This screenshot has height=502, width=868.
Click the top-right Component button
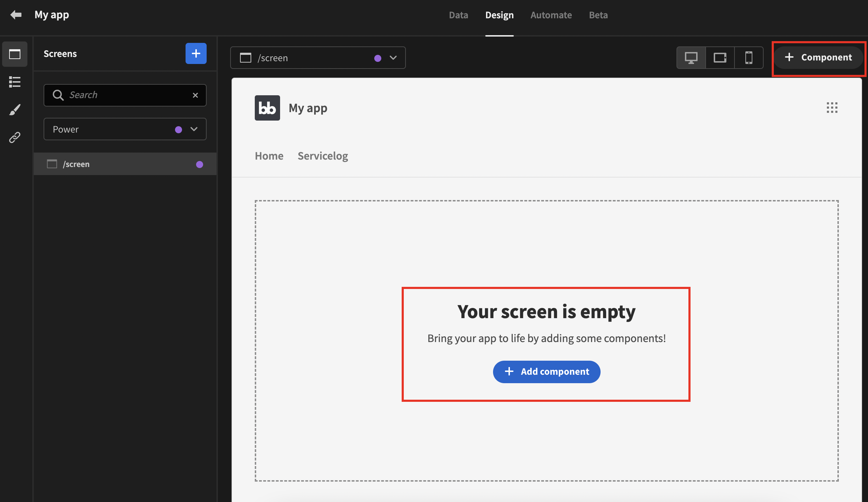click(x=818, y=57)
